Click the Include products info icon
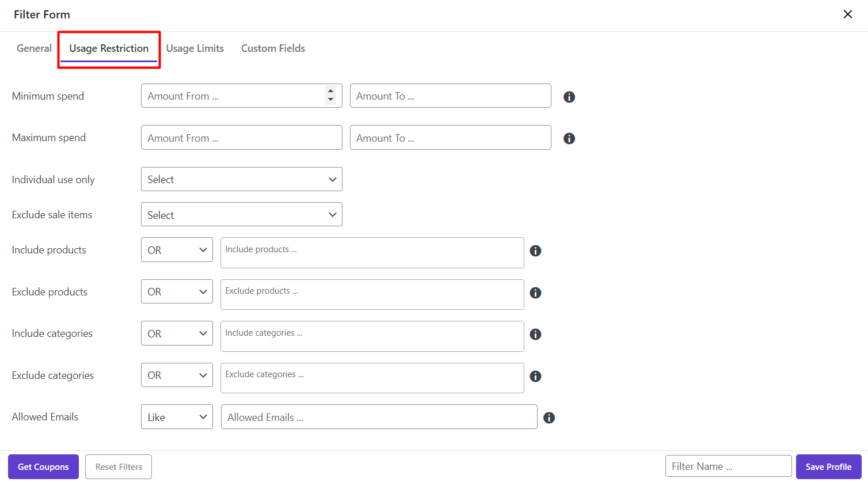Screen dimensions: 868x482 pos(535,251)
